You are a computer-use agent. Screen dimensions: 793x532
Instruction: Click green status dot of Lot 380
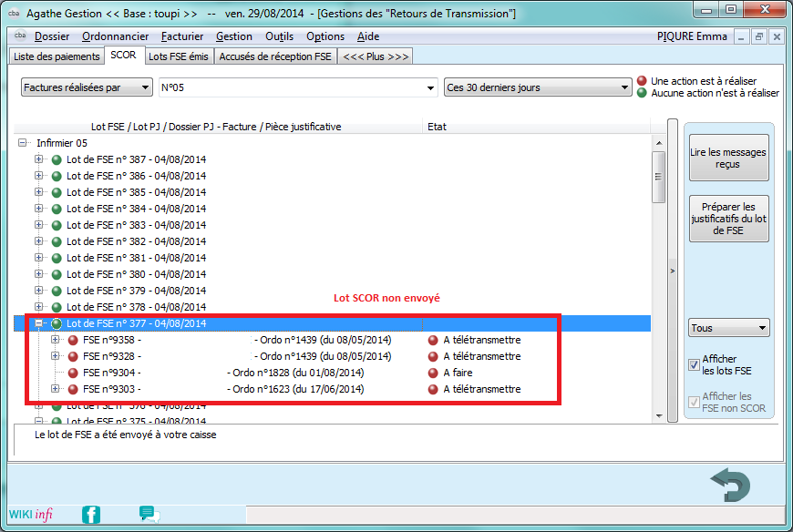pos(57,274)
